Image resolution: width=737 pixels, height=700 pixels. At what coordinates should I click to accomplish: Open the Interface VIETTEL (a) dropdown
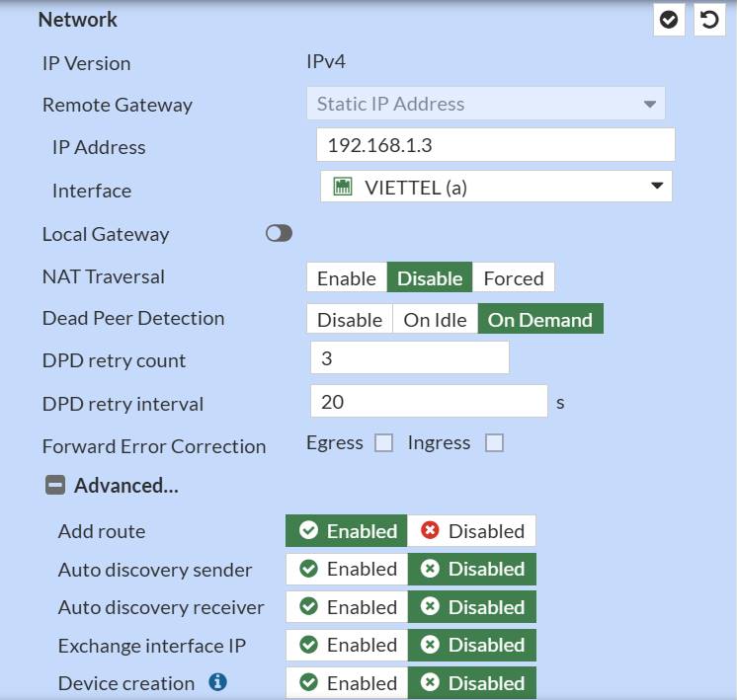tap(496, 187)
